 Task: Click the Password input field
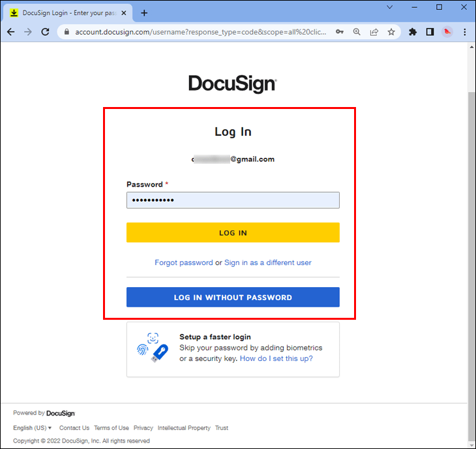(233, 200)
